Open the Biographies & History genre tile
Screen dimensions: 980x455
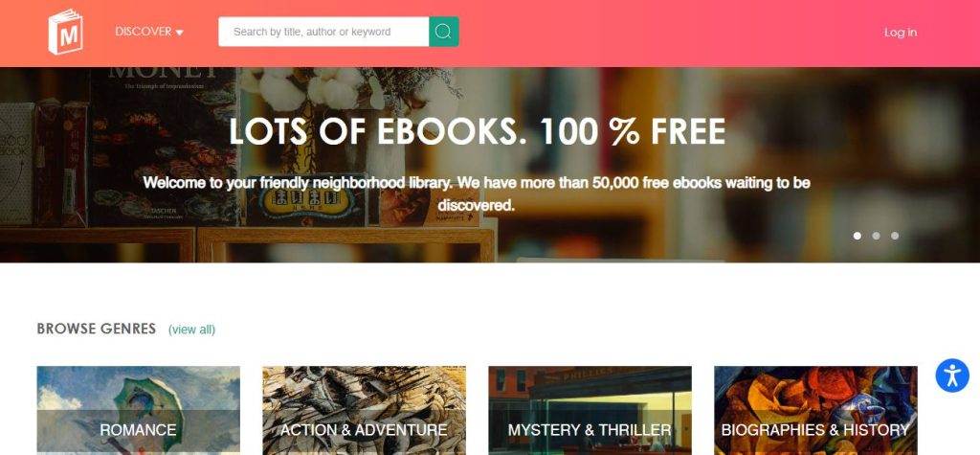tap(815, 411)
